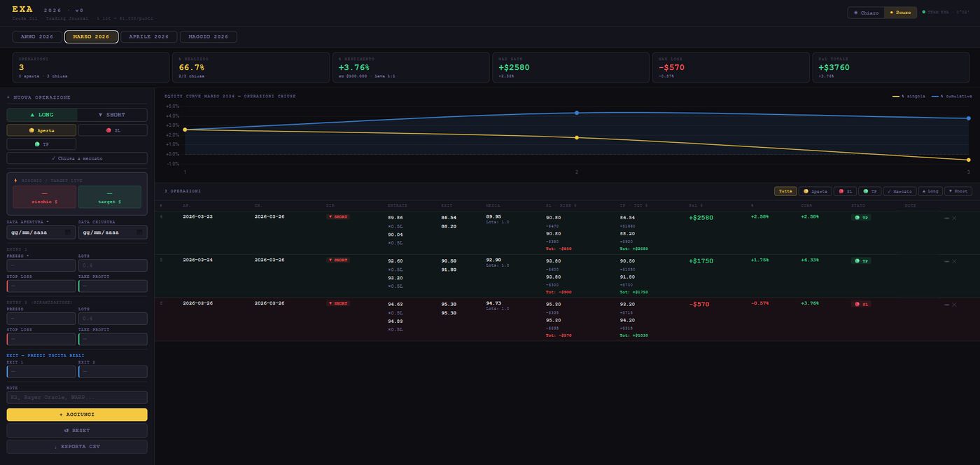This screenshot has width=980, height=465.
Task: Open the APRILE 2026 tab
Action: (x=148, y=36)
